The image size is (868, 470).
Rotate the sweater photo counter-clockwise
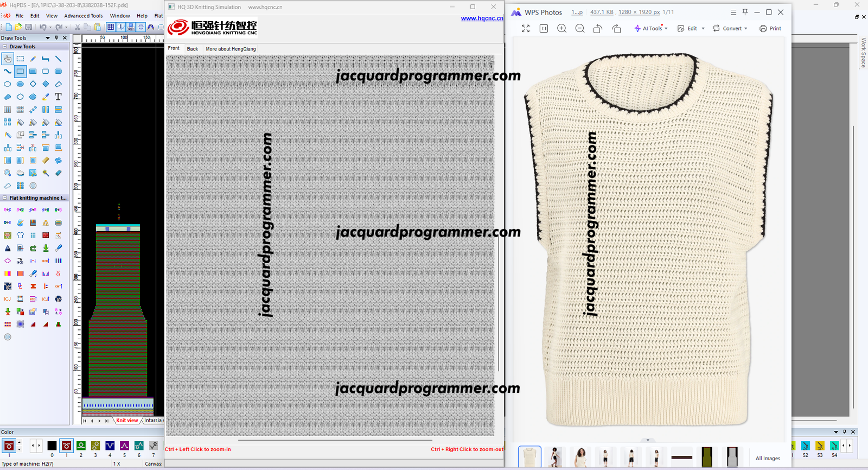click(598, 28)
